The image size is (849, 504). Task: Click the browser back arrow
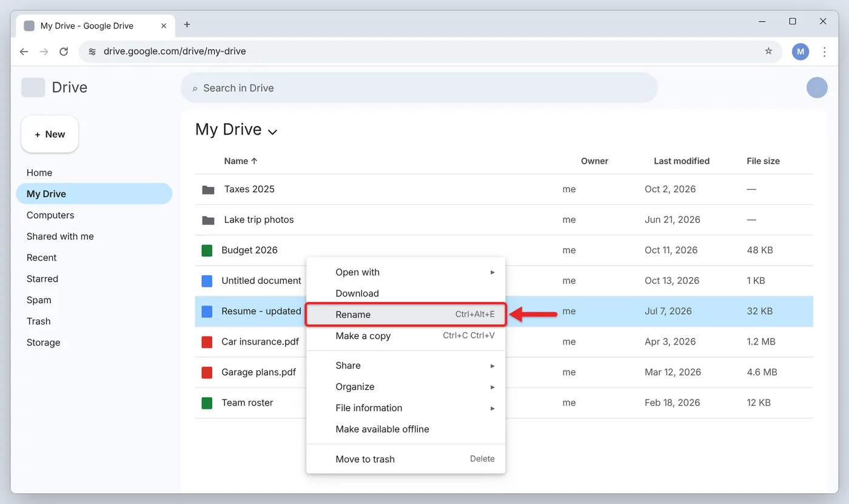click(24, 52)
